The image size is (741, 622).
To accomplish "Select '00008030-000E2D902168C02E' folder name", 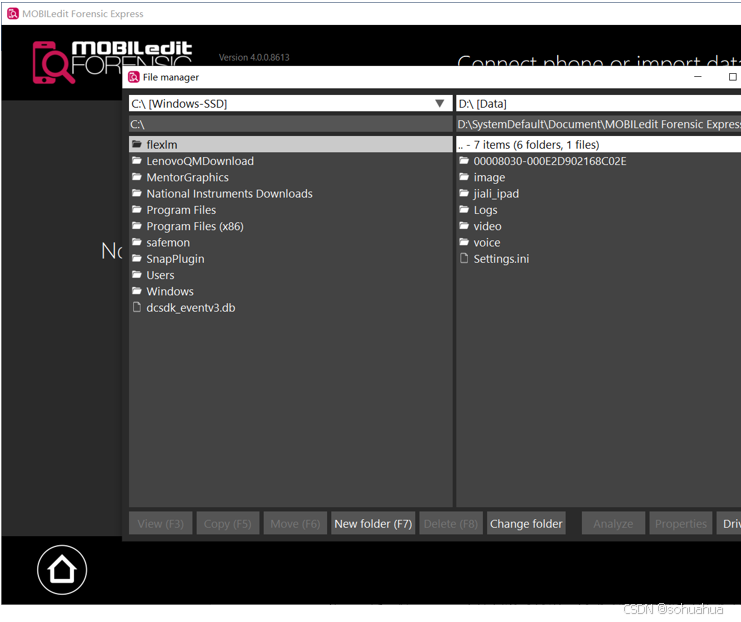I will point(550,161).
